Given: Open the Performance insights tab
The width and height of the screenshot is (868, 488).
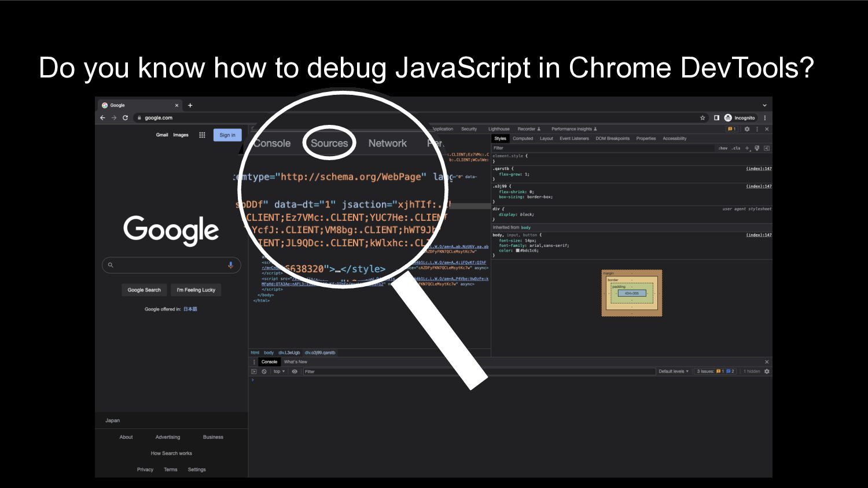Looking at the screenshot, I should (573, 129).
